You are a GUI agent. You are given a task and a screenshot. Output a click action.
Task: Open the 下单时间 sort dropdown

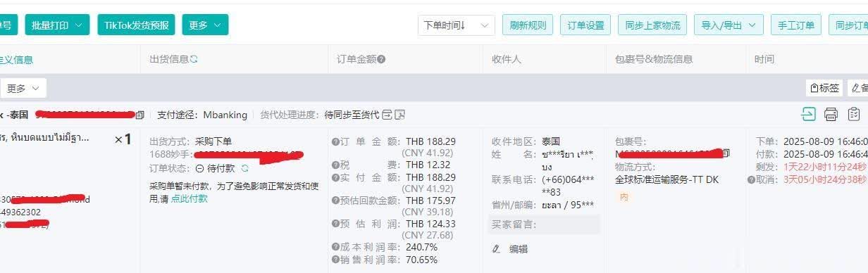point(456,25)
